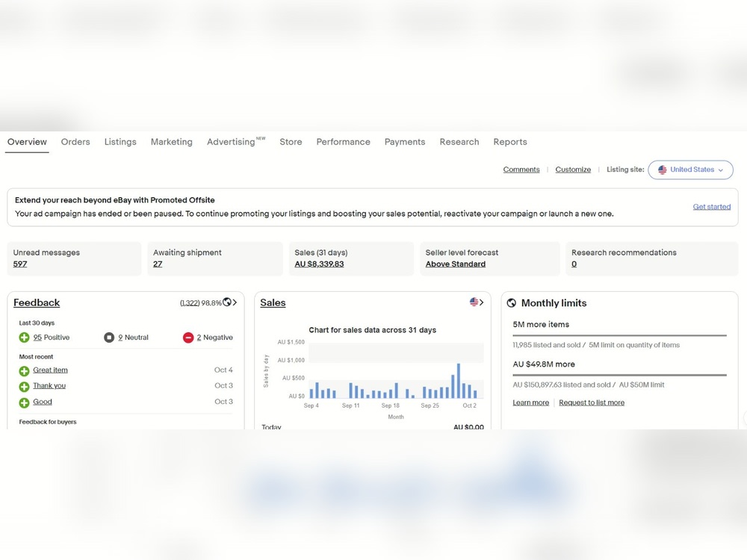Click the AU $49.8M more progress bar

pyautogui.click(x=619, y=376)
